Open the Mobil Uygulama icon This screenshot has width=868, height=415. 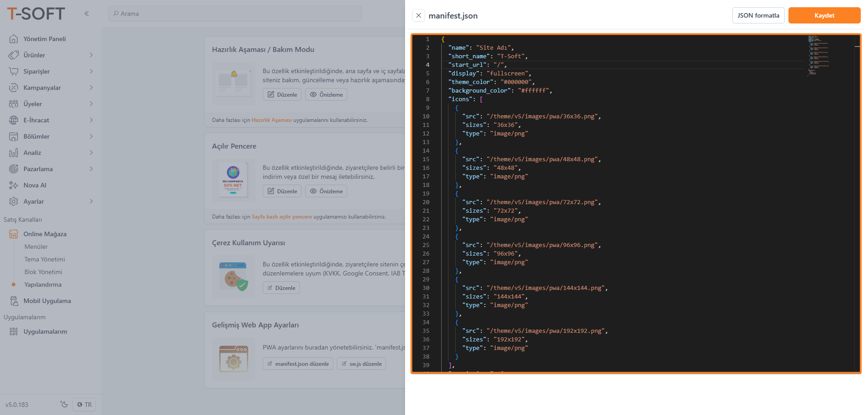14,301
